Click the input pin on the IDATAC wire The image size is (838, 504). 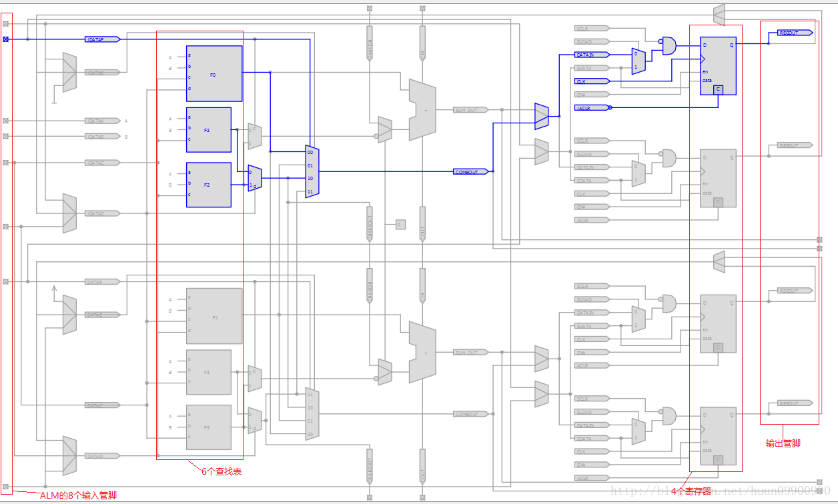click(x=6, y=163)
